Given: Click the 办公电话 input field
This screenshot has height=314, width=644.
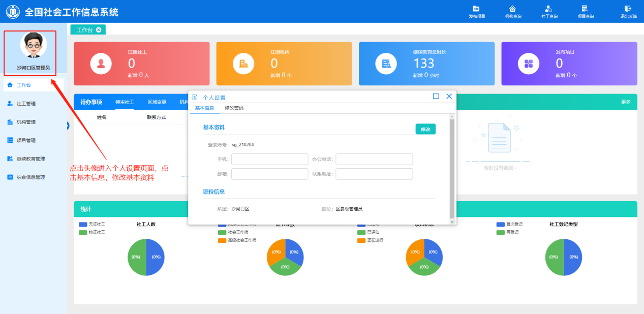Looking at the screenshot, I should (x=374, y=160).
